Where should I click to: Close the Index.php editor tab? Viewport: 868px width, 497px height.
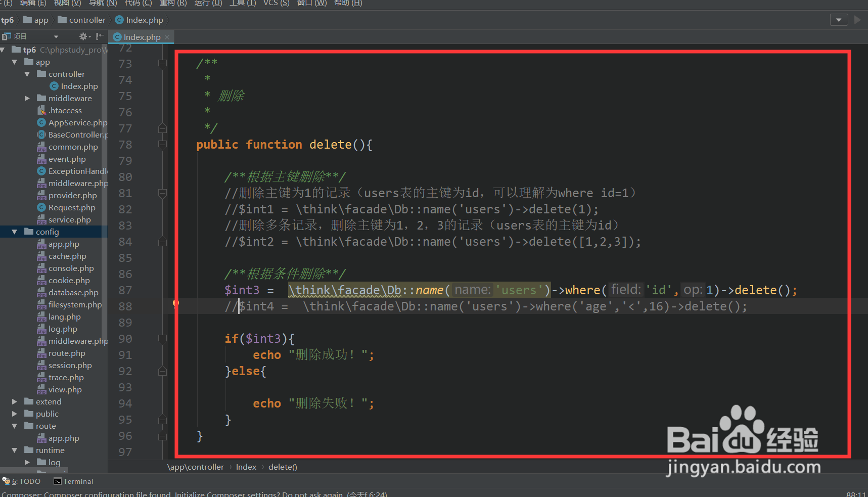pyautogui.click(x=167, y=37)
